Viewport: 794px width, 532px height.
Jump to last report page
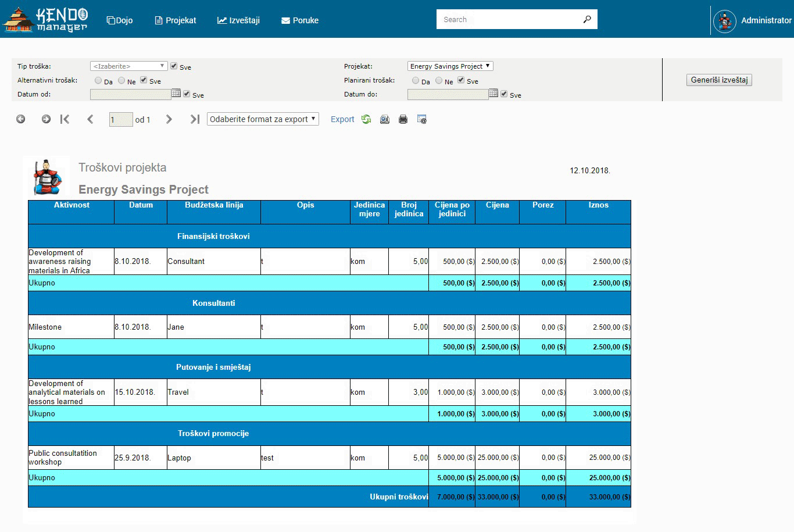tap(195, 119)
